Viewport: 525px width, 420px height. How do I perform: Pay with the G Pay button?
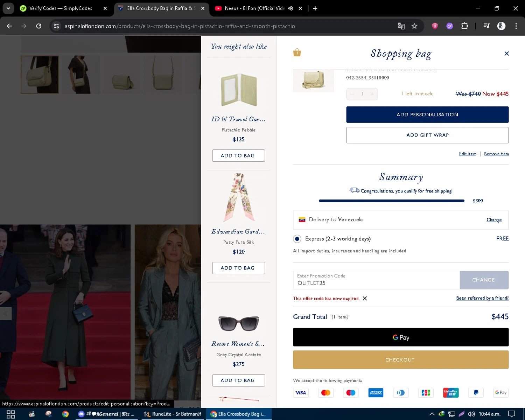(401, 337)
